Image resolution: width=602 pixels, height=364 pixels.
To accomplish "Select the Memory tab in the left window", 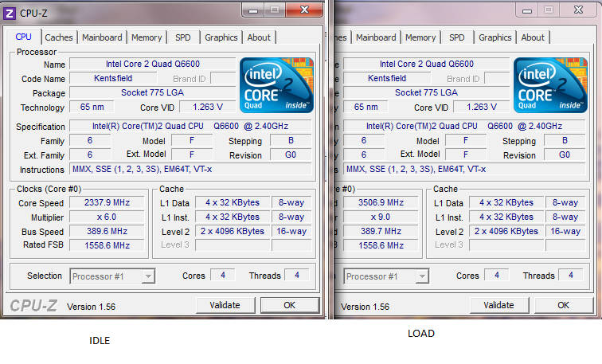I will 147,37.
